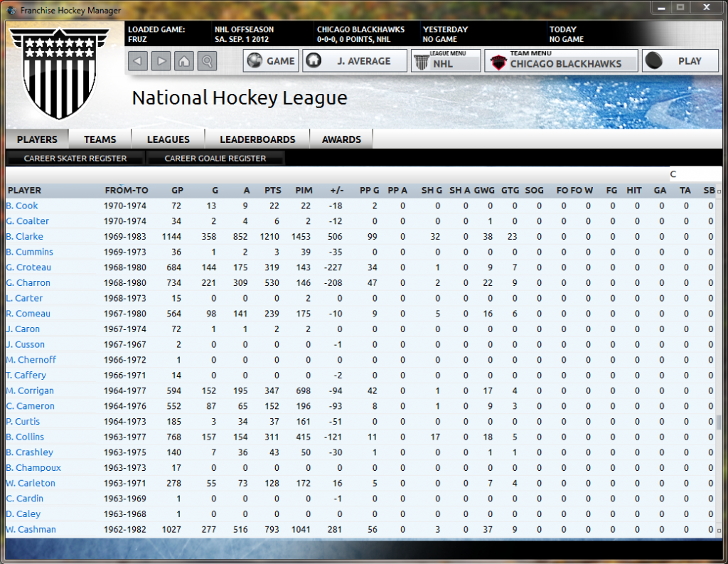
Task: Open player L. Carter
Action: point(24,298)
